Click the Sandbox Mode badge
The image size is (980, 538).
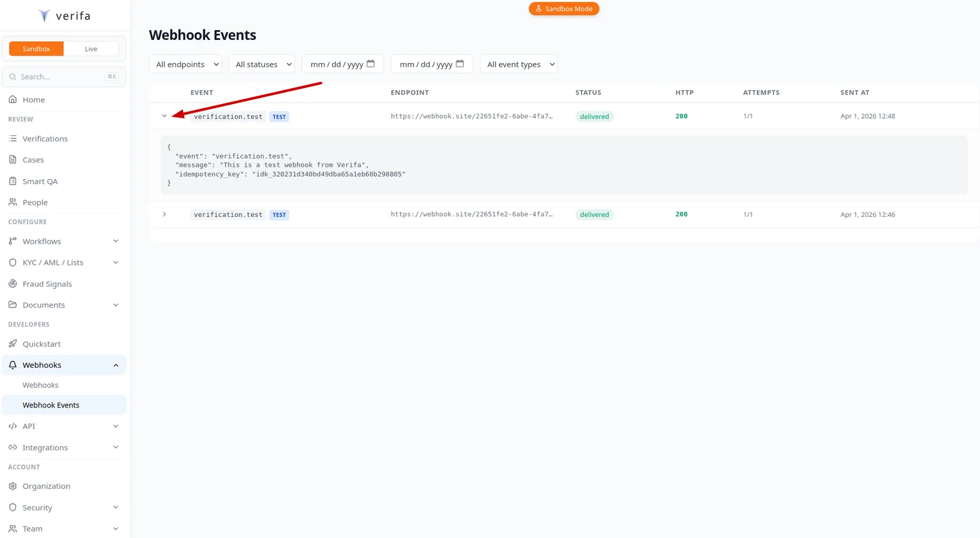click(x=563, y=9)
